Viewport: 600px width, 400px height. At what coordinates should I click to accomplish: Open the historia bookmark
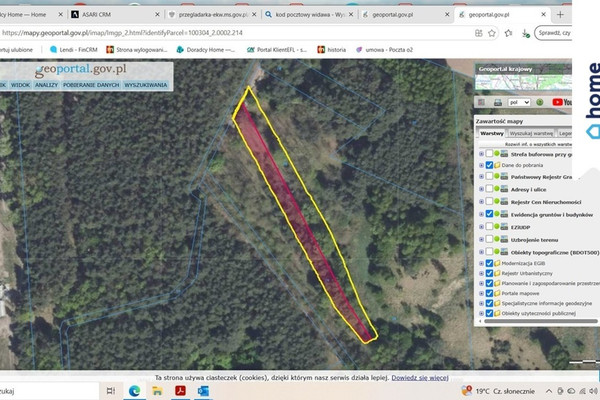[331, 50]
